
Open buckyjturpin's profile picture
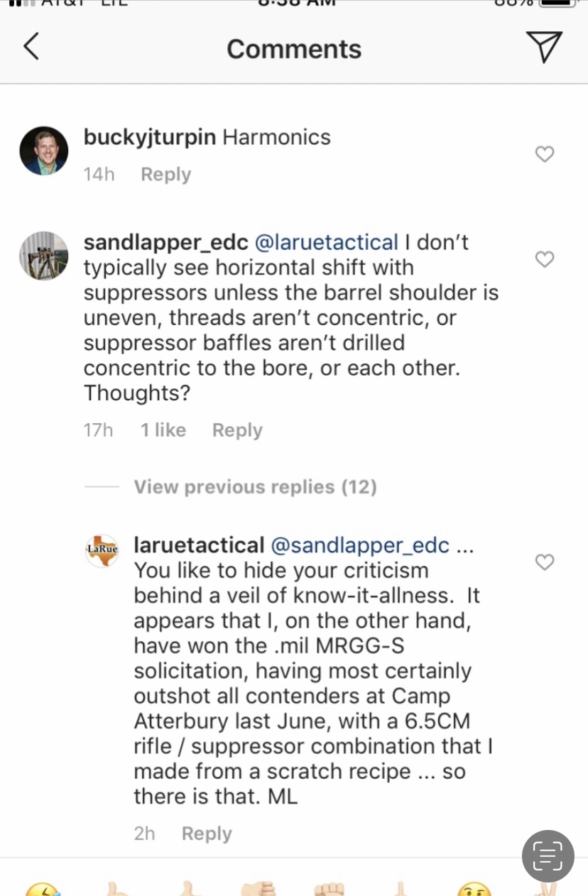(44, 151)
